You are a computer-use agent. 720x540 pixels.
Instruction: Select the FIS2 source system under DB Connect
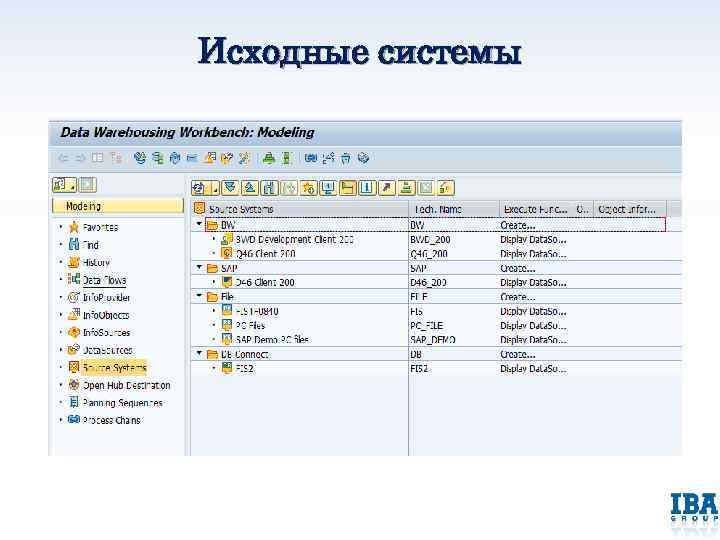[x=244, y=369]
